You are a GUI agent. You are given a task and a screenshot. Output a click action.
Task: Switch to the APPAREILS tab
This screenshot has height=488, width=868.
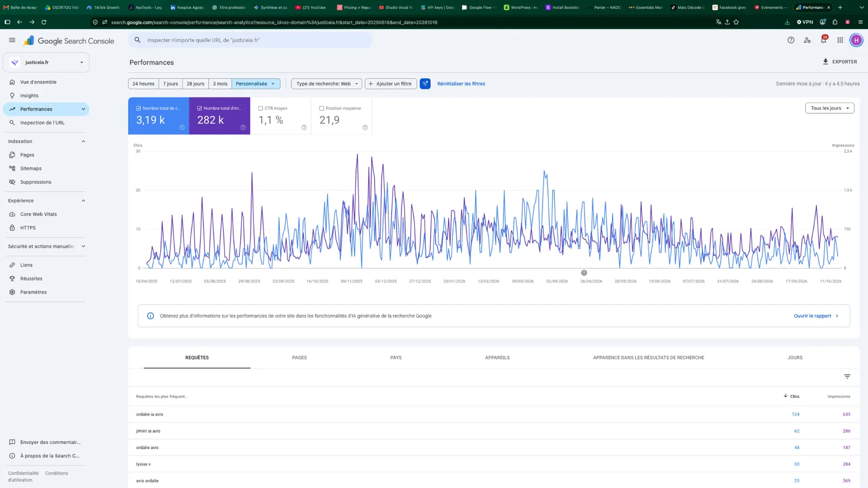tap(497, 358)
